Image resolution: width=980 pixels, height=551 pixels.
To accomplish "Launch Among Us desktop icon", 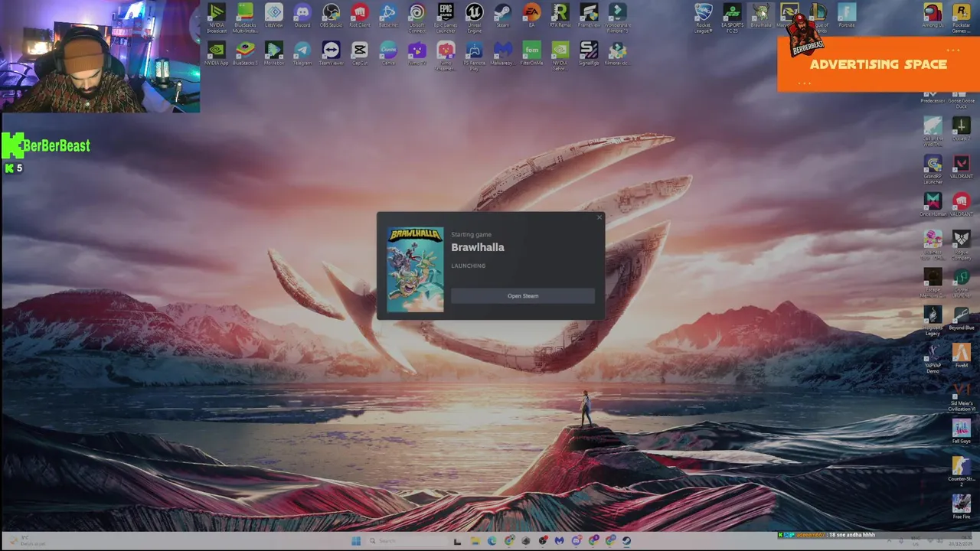I will (x=933, y=15).
